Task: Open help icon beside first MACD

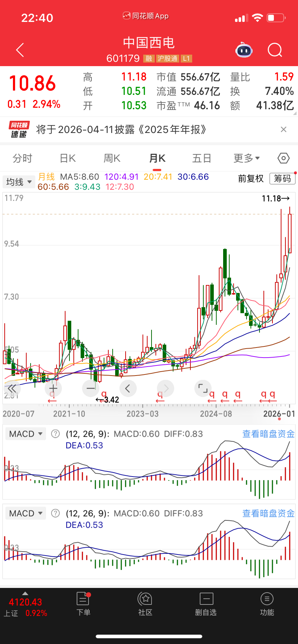Action: [55, 434]
